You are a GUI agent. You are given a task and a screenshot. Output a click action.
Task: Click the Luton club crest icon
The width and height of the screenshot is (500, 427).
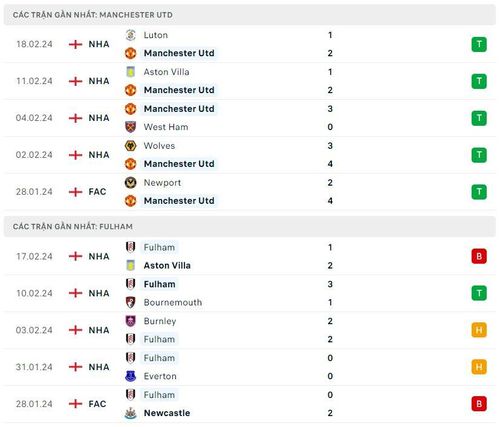(130, 35)
